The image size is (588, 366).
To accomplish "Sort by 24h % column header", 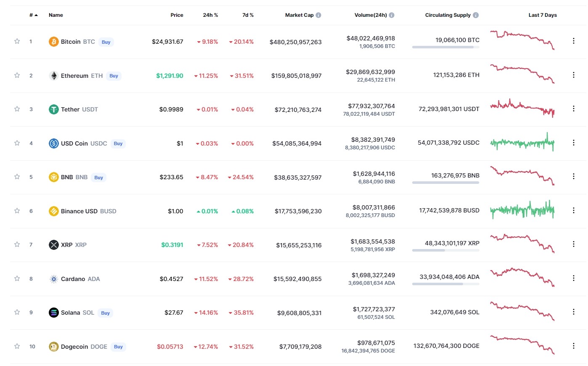I will point(210,15).
